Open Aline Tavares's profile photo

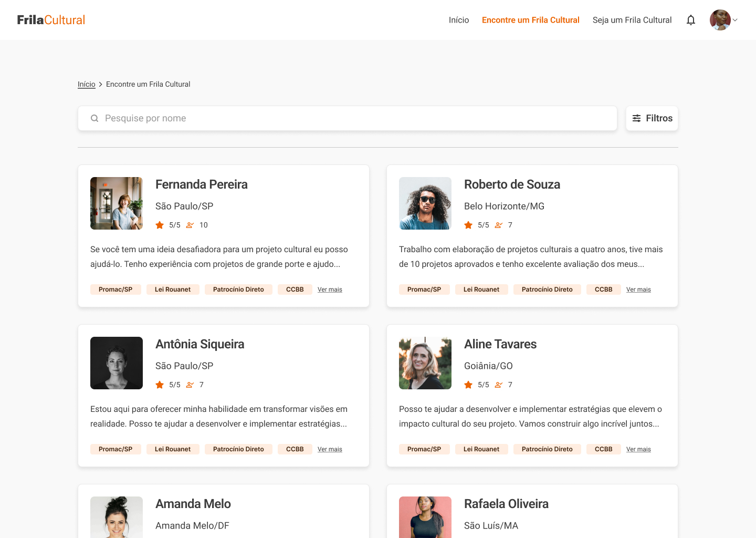(425, 363)
